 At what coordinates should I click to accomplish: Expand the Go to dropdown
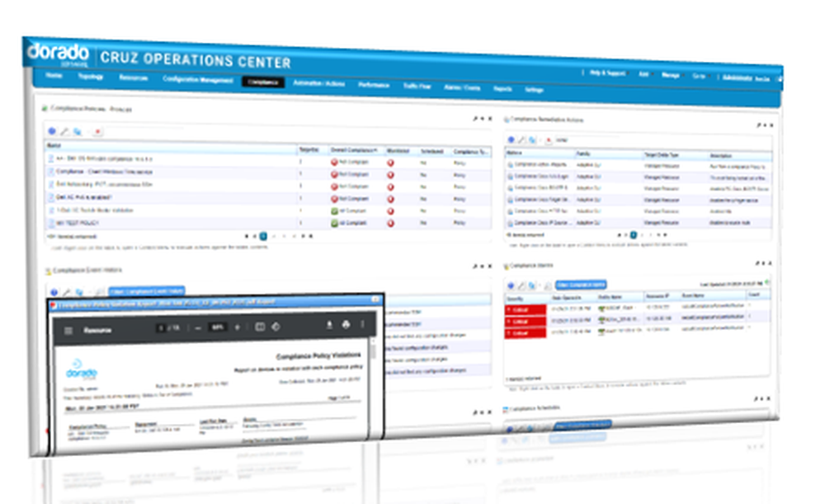point(700,76)
